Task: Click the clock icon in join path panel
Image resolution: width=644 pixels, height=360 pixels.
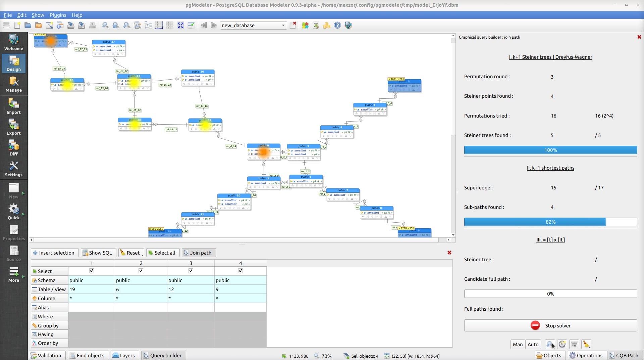Action: tap(562, 344)
